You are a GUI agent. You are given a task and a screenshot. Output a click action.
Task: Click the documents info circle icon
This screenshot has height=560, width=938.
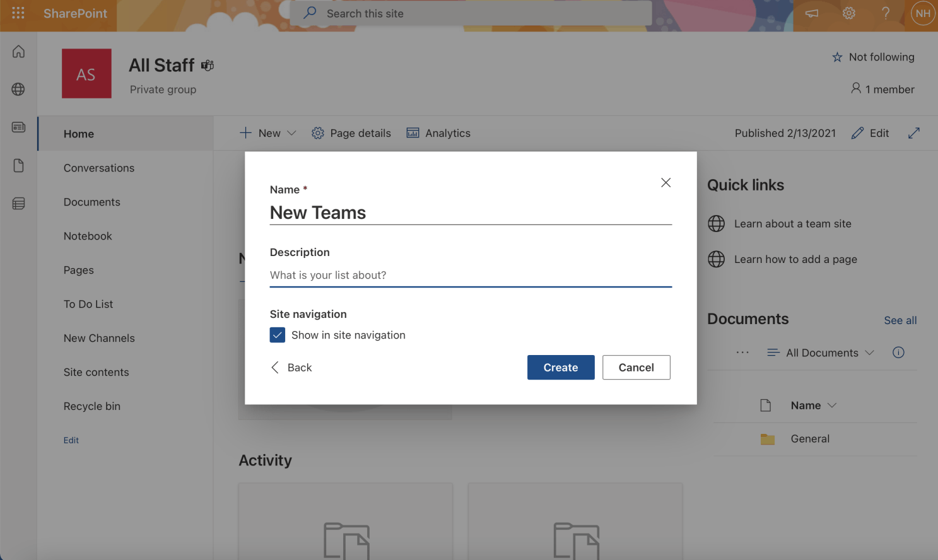point(898,353)
